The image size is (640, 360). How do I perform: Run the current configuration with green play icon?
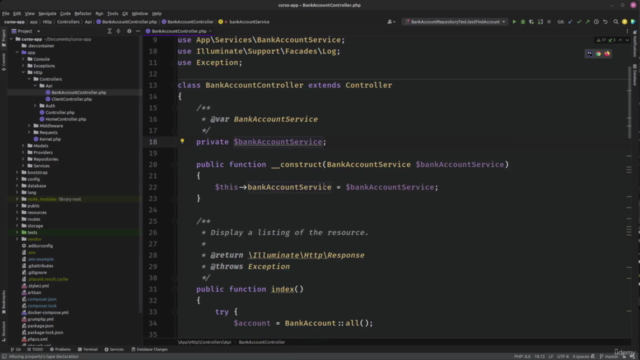514,22
